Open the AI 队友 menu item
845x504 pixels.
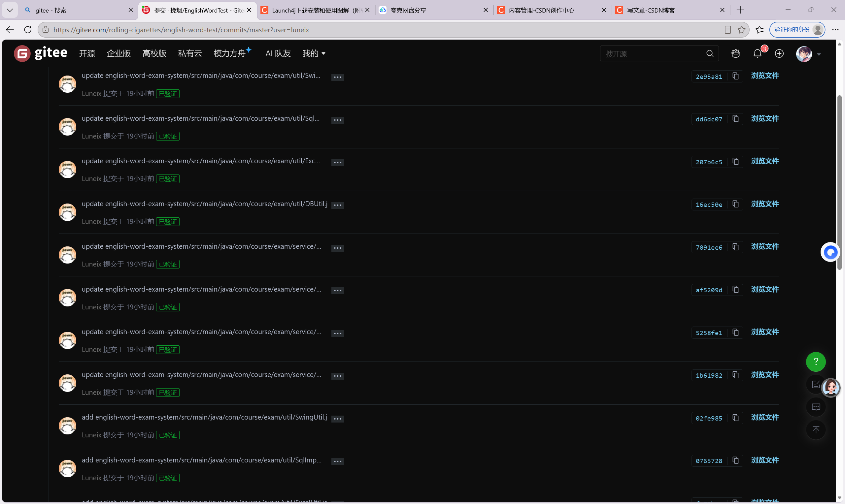click(x=278, y=54)
